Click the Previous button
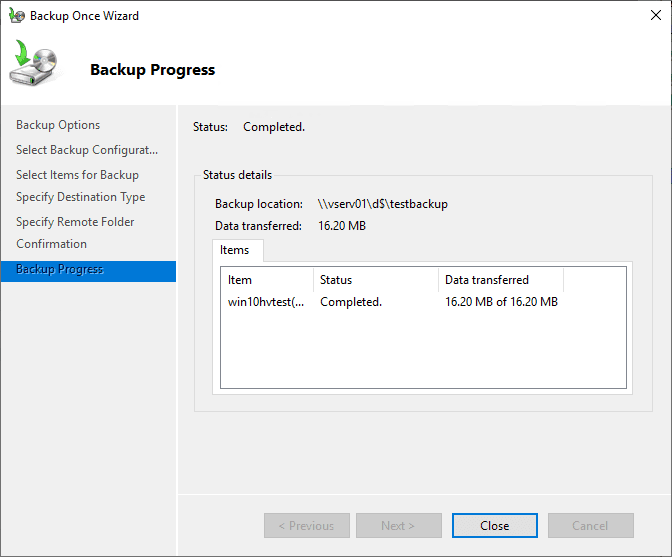Screen dimensions: 672x557 point(307,526)
